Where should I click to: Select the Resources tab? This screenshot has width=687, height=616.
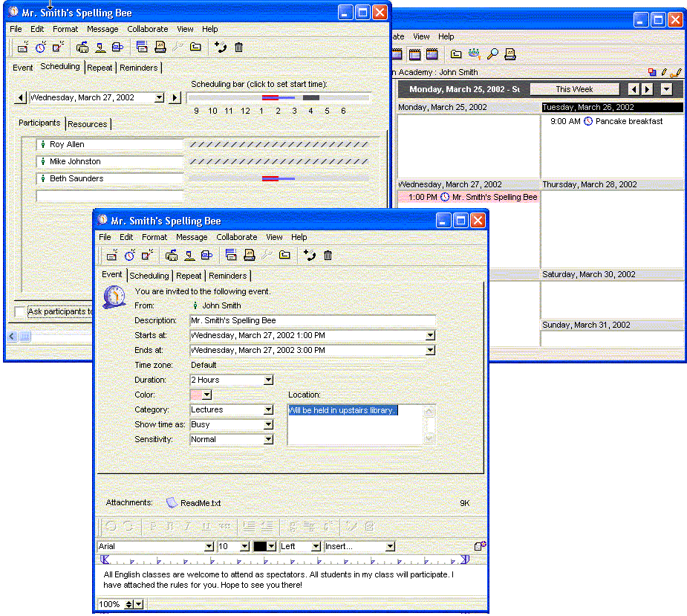point(88,124)
